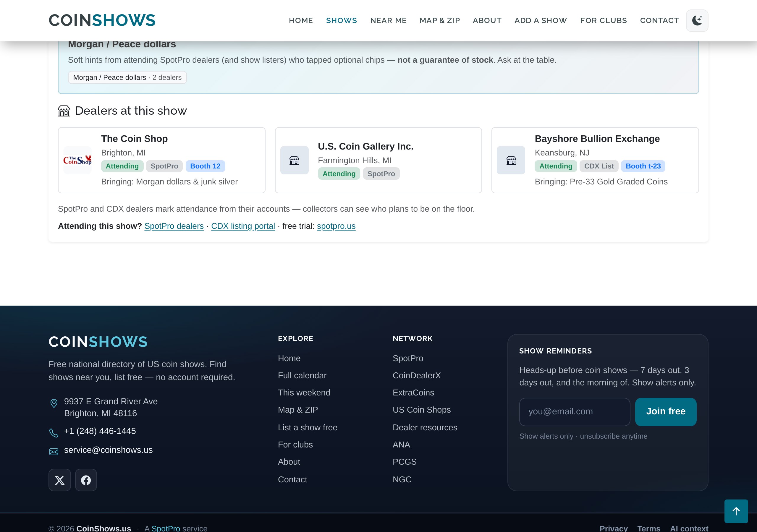Screen dimensions: 757x532
Task: Open the AI context footer link
Action: (x=689, y=528)
